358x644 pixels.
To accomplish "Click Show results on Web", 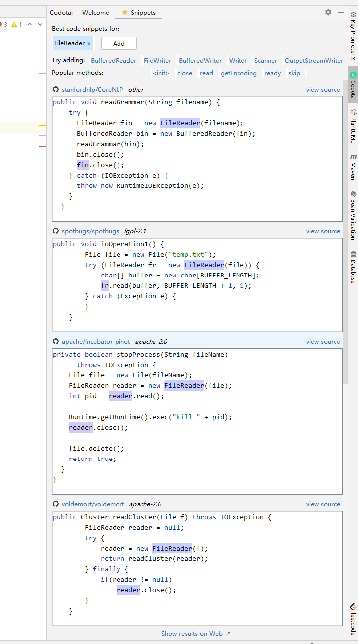I will (x=195, y=634).
